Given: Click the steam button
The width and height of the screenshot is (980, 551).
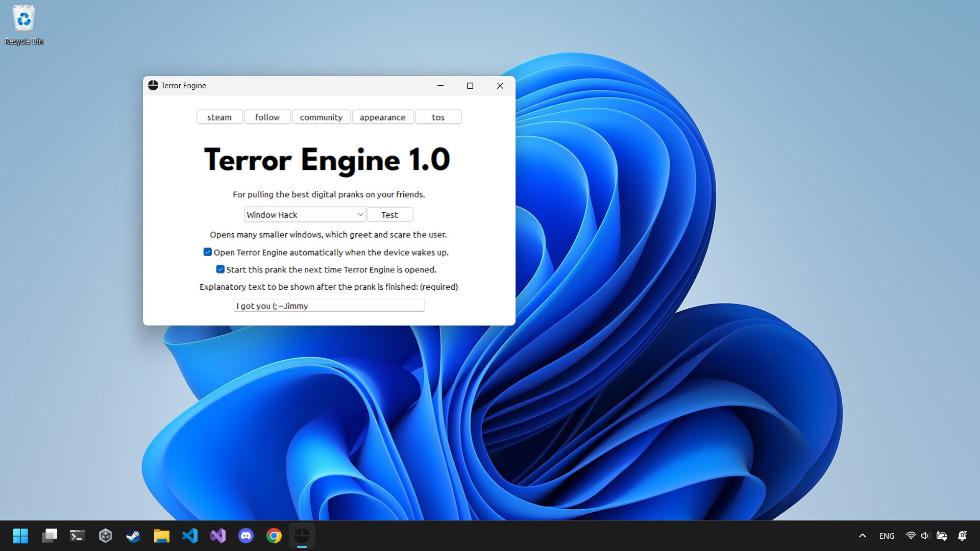Looking at the screenshot, I should point(219,117).
